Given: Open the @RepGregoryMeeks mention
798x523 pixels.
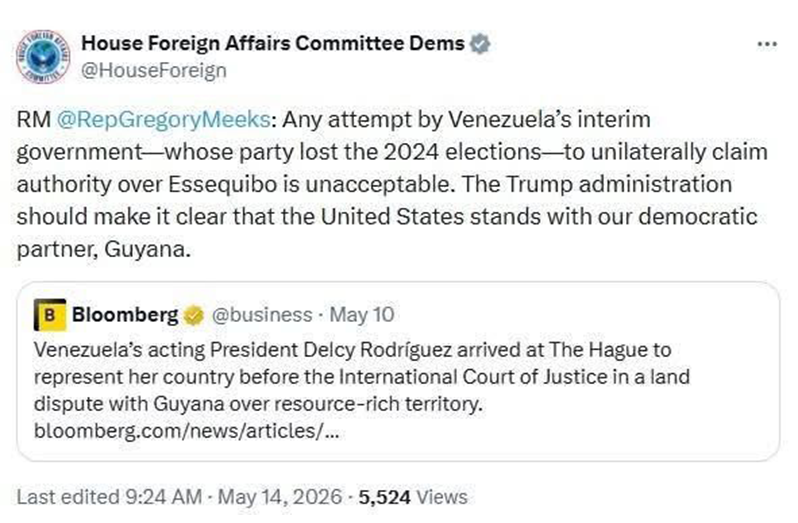Looking at the screenshot, I should tap(163, 120).
